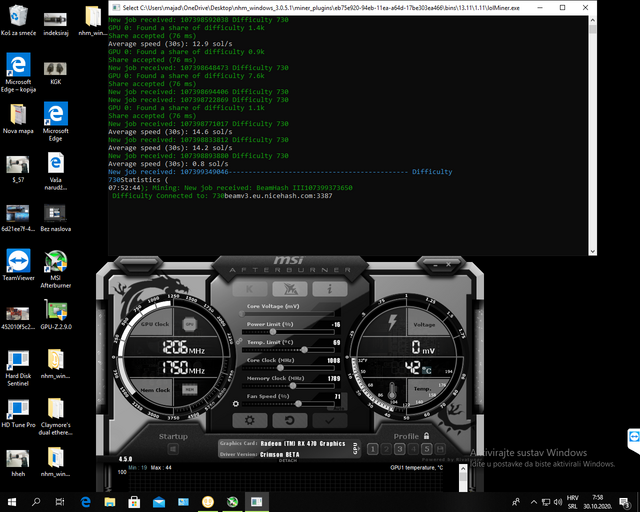640x512 pixels.
Task: Toggle the profile lock icon
Action: 427,436
